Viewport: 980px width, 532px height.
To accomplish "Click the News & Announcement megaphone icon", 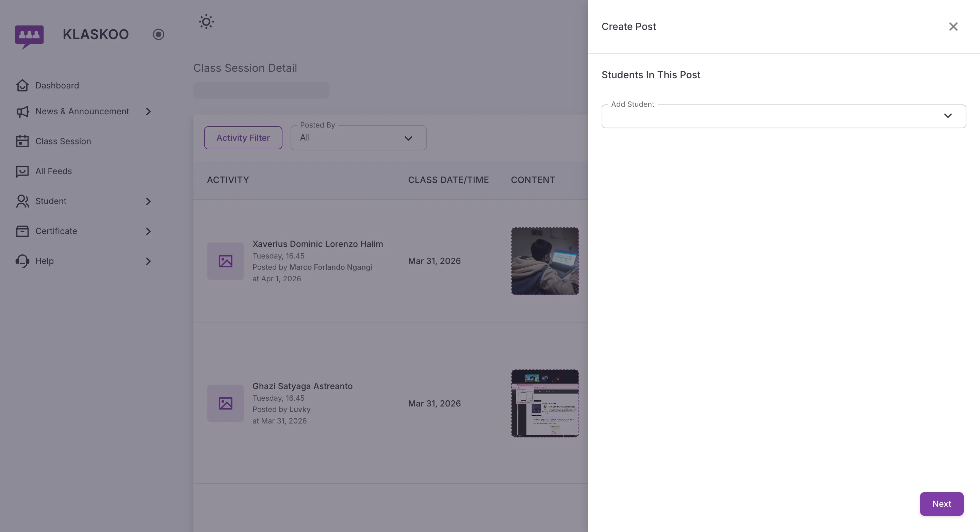I will (22, 112).
